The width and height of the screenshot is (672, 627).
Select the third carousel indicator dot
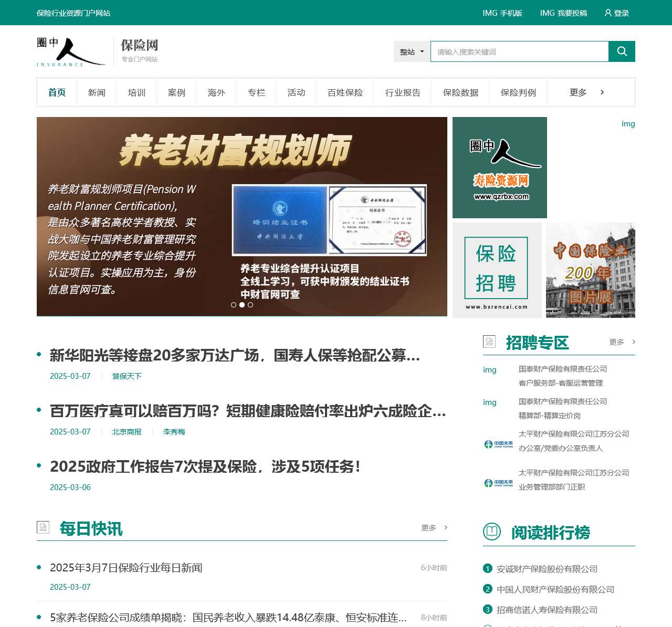click(x=250, y=305)
